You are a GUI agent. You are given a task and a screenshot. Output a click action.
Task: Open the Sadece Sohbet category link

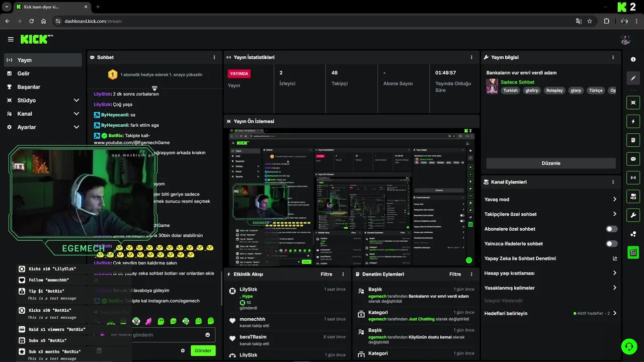coord(517,82)
